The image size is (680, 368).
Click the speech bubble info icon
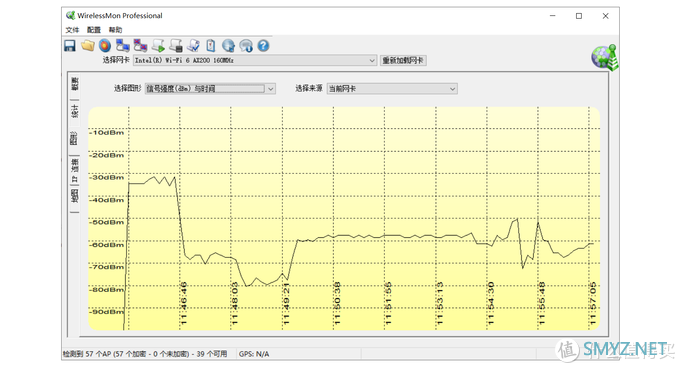pyautogui.click(x=246, y=46)
